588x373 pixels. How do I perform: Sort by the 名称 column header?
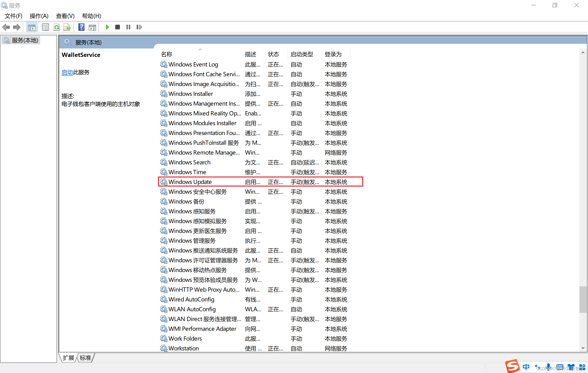pos(167,54)
